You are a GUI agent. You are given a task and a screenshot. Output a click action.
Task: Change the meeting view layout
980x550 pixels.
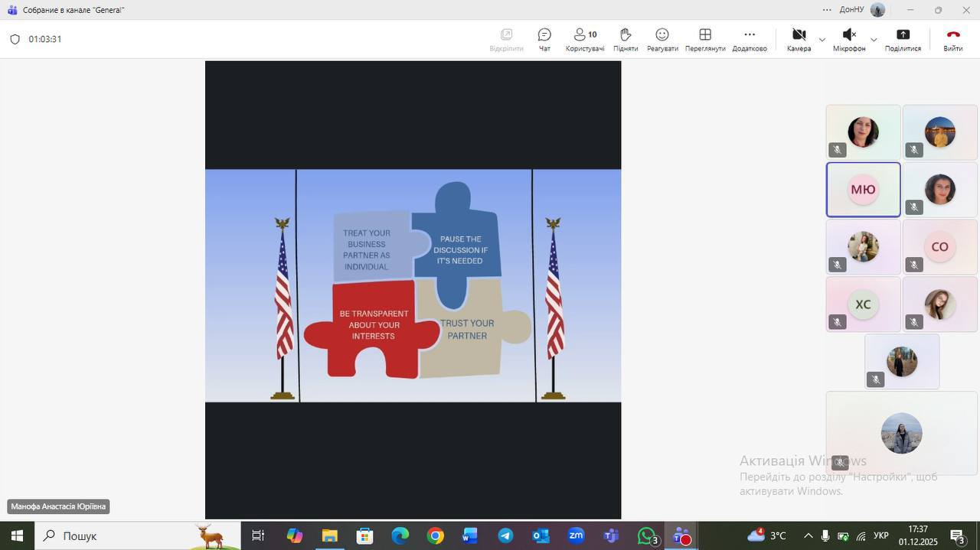[x=705, y=39]
